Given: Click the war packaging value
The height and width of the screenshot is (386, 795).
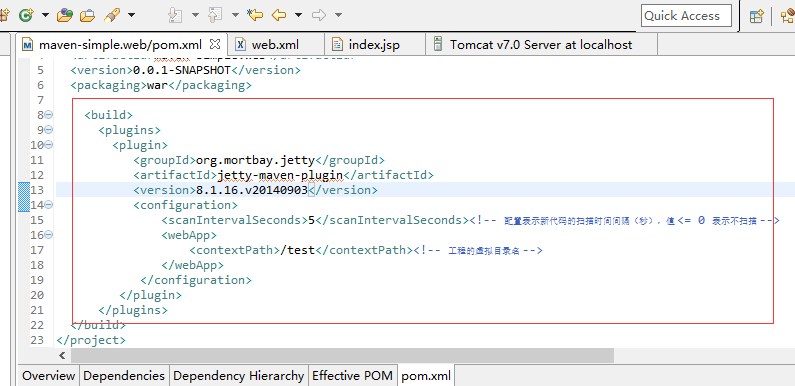Looking at the screenshot, I should click(157, 85).
